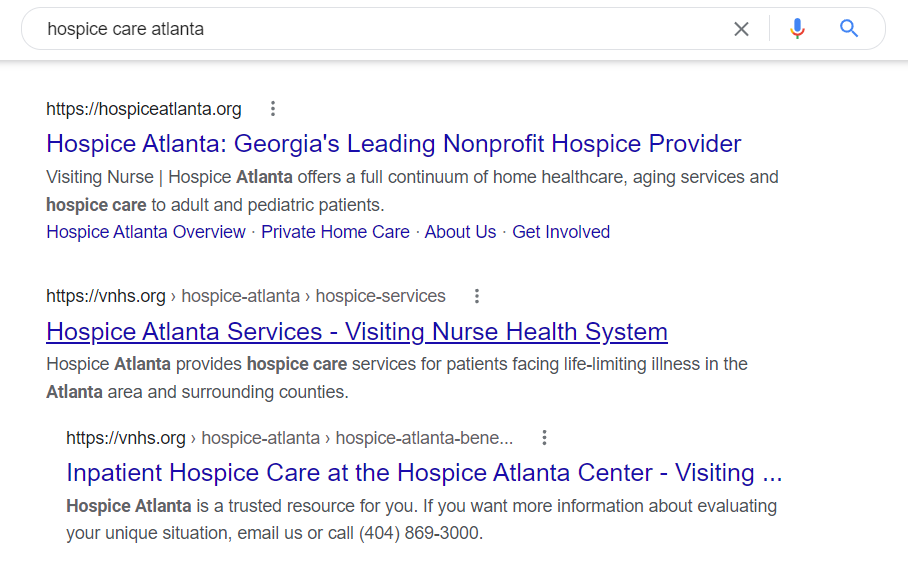Start voice search with the microphone icon
Viewport: 908px width, 572px height.
[797, 28]
